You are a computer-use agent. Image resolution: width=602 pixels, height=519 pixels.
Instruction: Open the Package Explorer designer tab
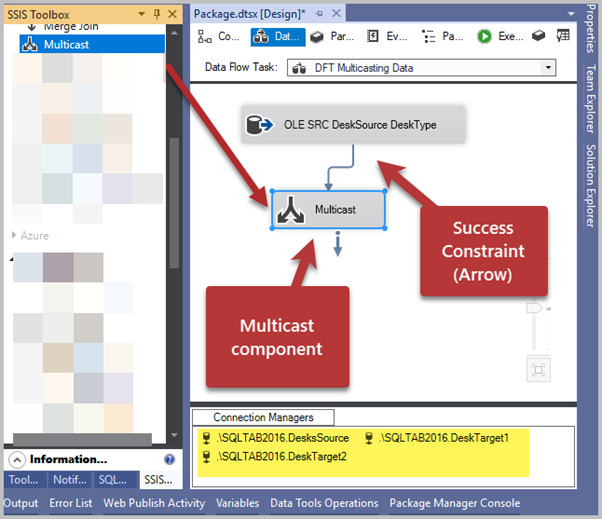click(x=442, y=37)
